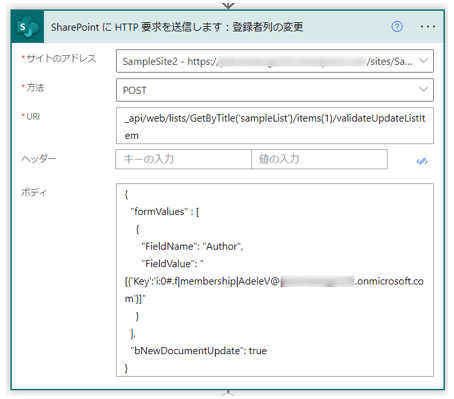The image size is (454, 399).
Task: Click the ボディ field label
Action: (x=34, y=192)
